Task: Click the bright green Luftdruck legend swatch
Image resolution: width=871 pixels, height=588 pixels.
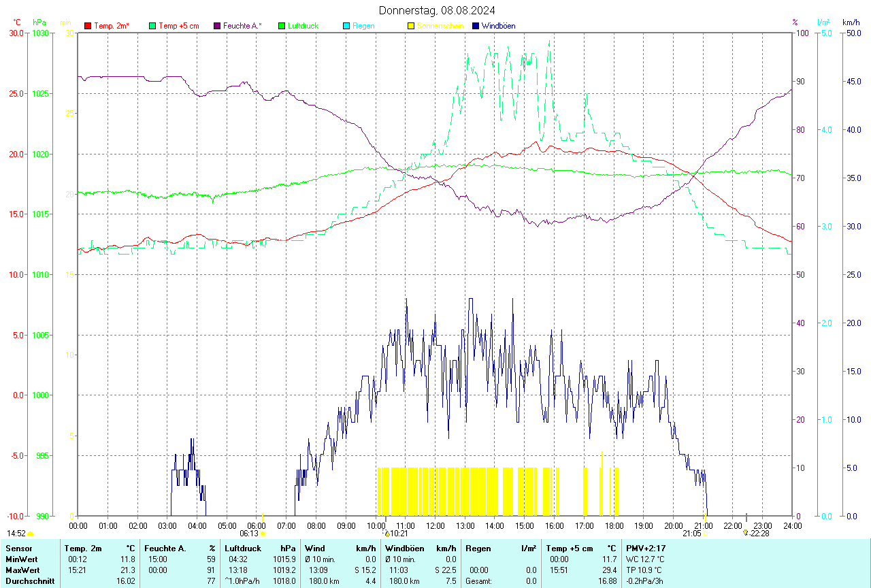Action: [282, 26]
